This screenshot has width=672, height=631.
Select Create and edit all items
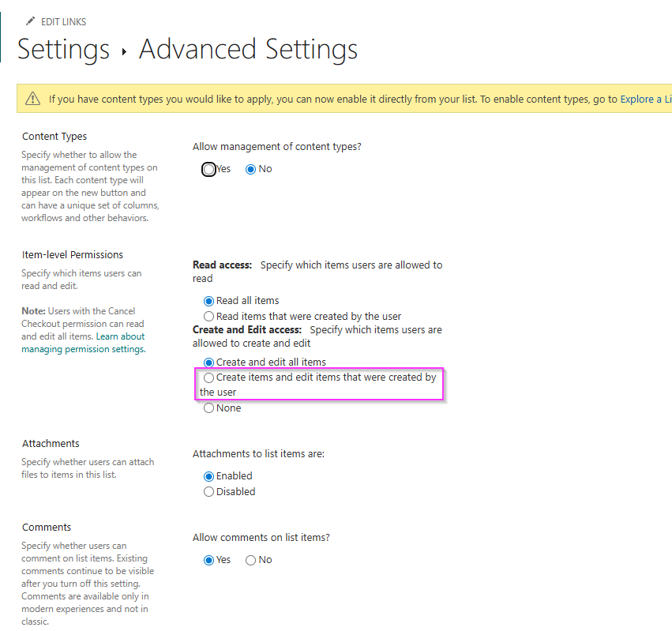209,362
